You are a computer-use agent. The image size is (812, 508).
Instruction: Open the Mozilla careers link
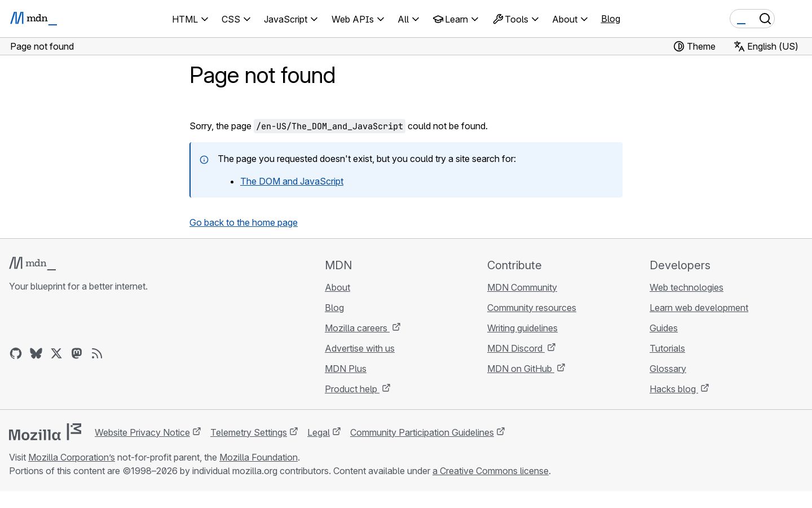(363, 328)
